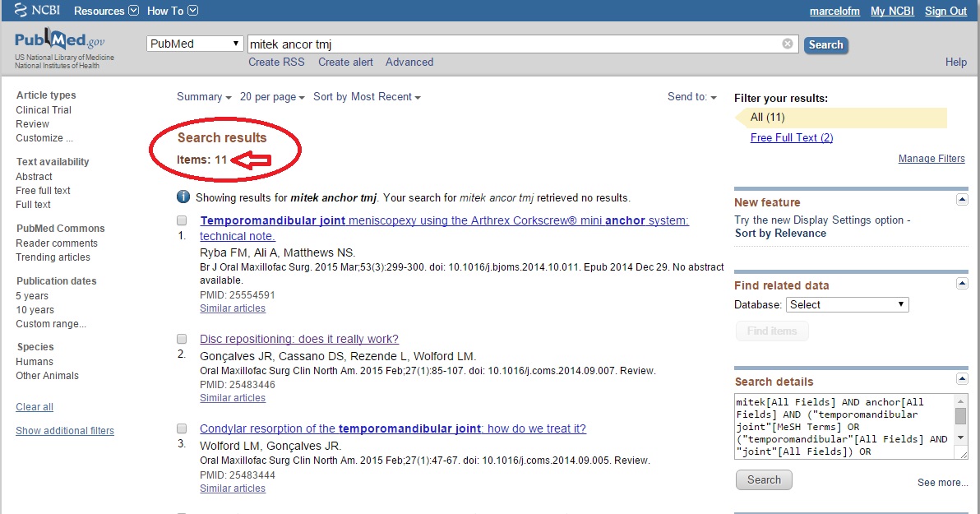Set a Custom range for dates
The height and width of the screenshot is (514, 980).
click(x=51, y=324)
